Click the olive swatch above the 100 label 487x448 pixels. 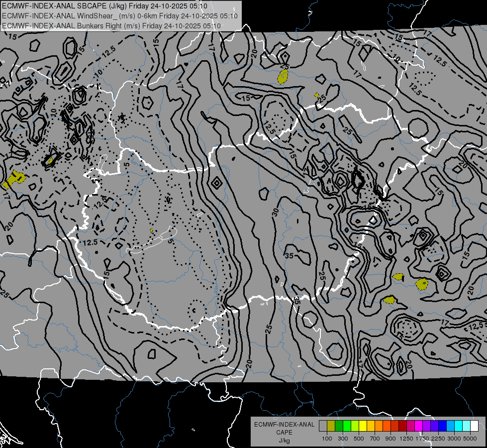click(331, 426)
